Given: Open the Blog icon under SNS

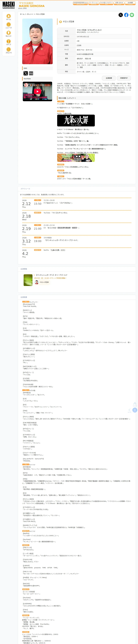Looking at the screenshot, I should 31,73.
